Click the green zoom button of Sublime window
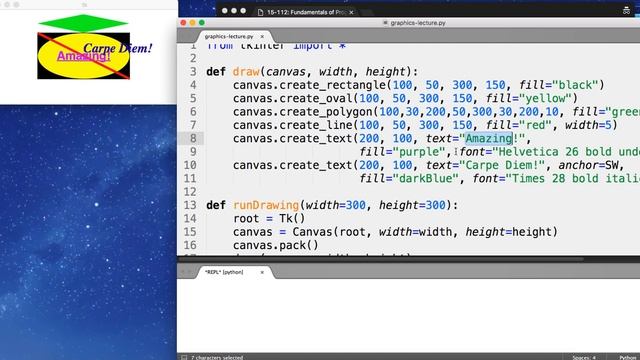This screenshot has height=360, width=640. coord(202,23)
